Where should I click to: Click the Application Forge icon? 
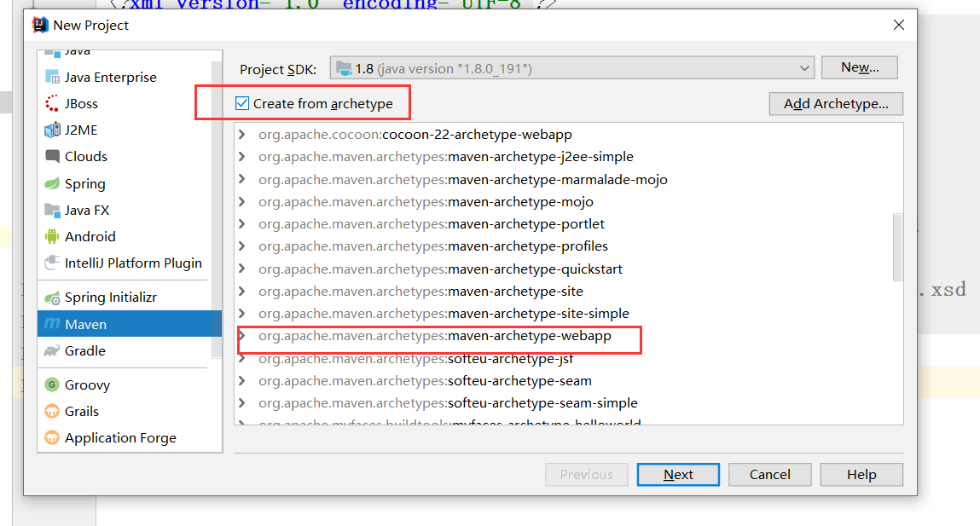pos(53,438)
